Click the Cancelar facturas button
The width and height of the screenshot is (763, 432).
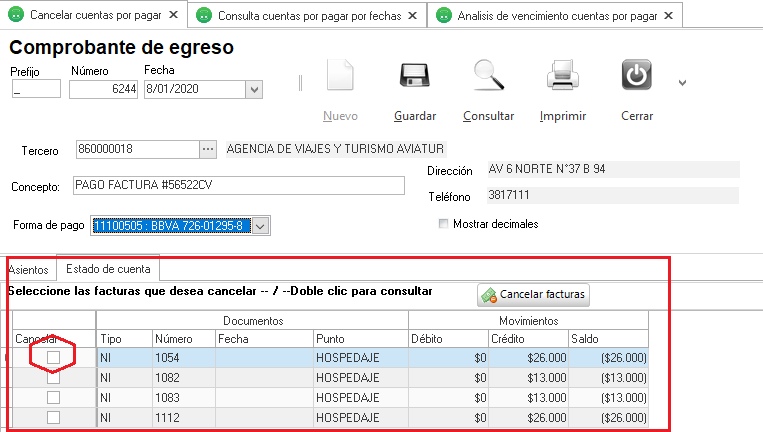[533, 295]
